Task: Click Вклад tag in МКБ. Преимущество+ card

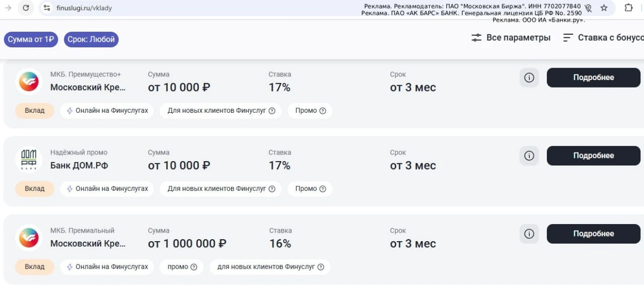Action: pyautogui.click(x=35, y=111)
